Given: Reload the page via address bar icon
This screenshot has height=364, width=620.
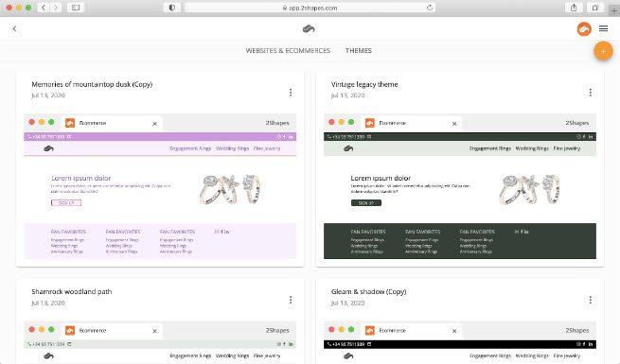Looking at the screenshot, I should pos(430,8).
